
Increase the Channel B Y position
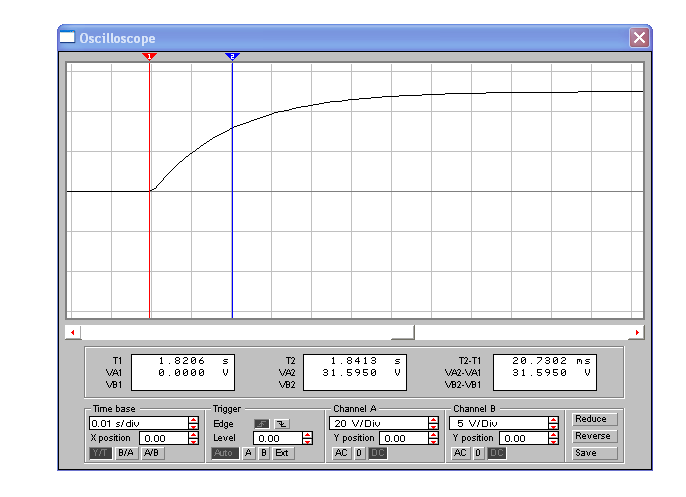point(553,435)
